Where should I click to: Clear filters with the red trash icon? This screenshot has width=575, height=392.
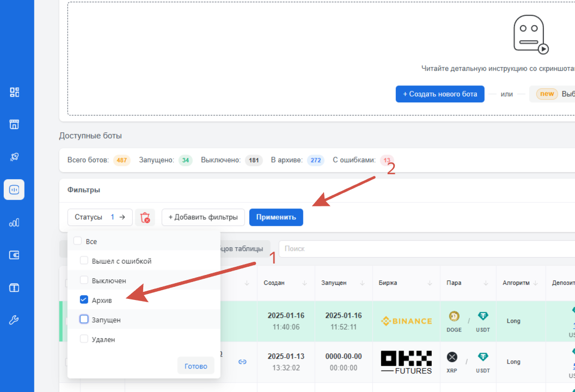[145, 217]
